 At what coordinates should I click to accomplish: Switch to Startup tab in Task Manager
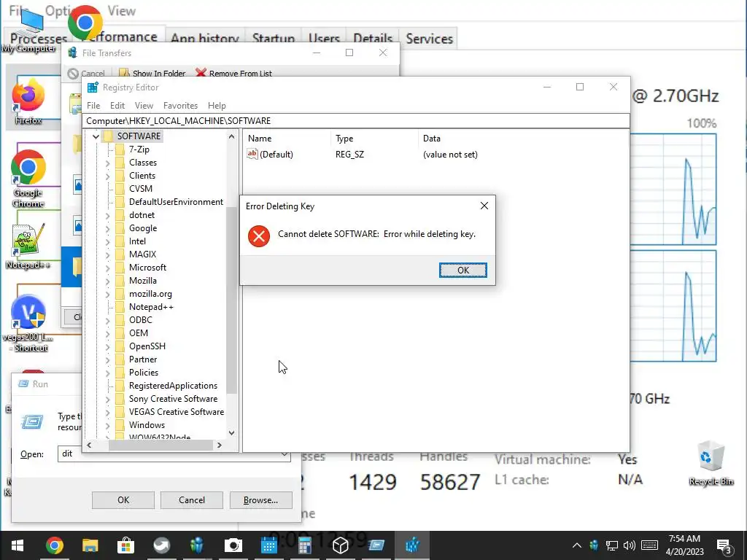[273, 39]
